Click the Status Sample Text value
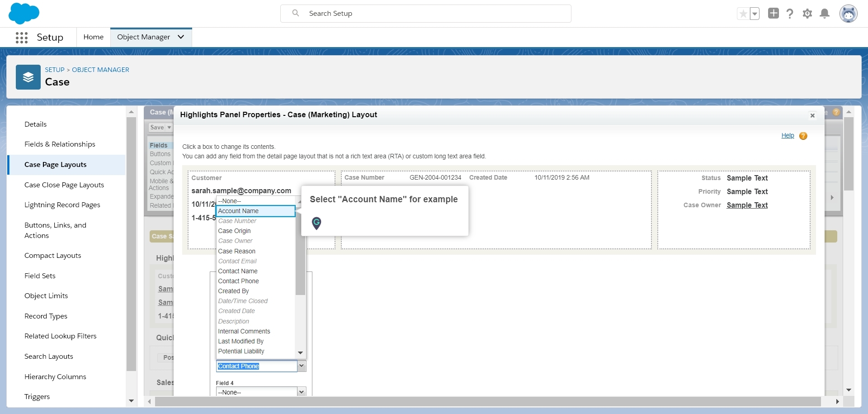Viewport: 868px width, 414px height. pos(747,178)
